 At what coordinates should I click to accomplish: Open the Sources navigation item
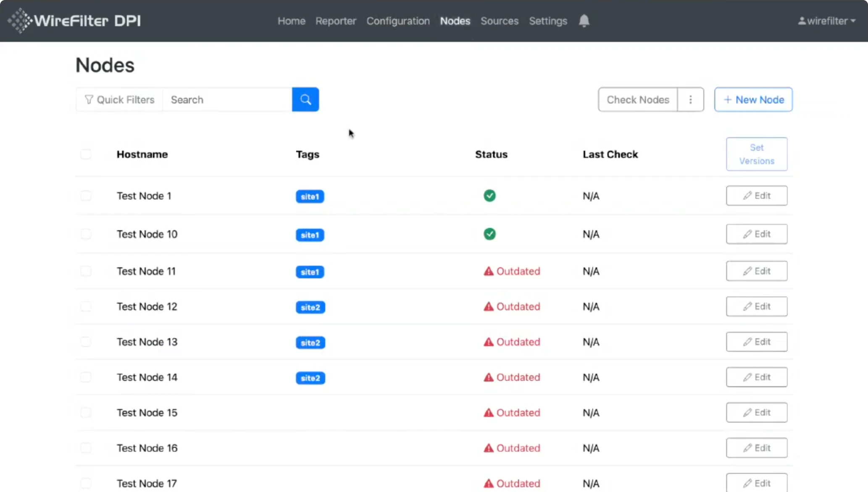(499, 21)
